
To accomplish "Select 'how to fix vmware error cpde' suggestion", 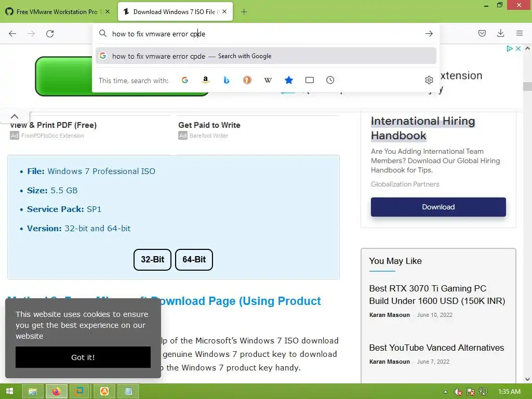I will tap(265, 56).
